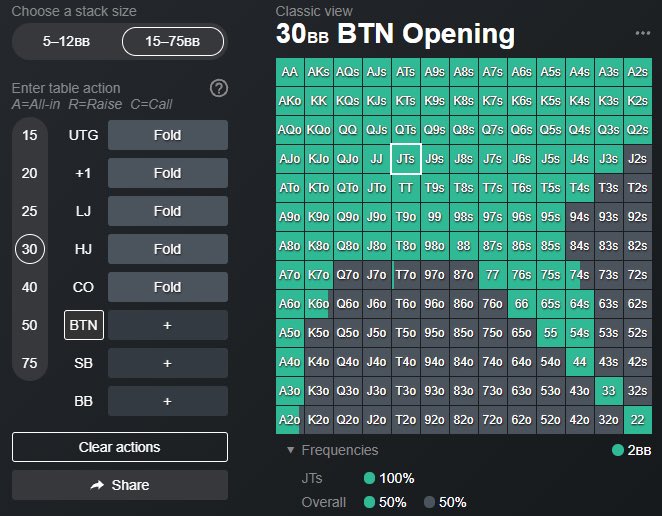The image size is (662, 516).
Task: Click gray dot beside Overall 50%
Action: pos(429,502)
